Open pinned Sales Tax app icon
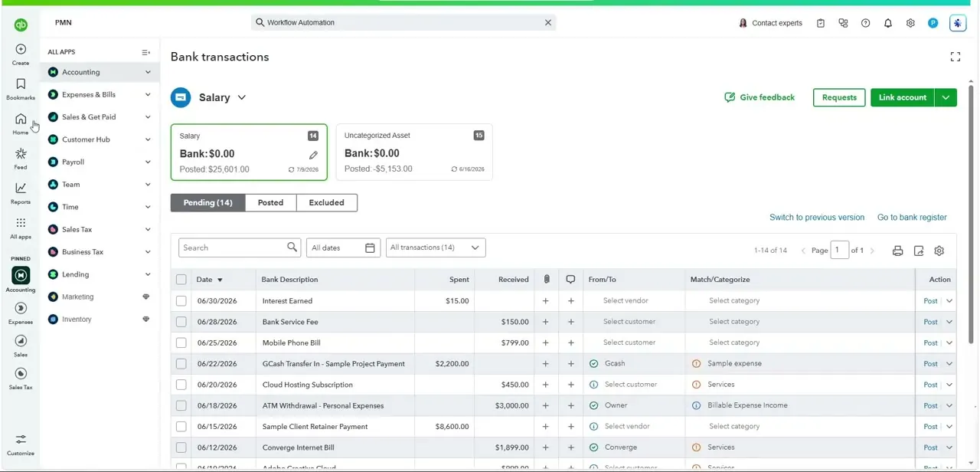 [x=21, y=374]
